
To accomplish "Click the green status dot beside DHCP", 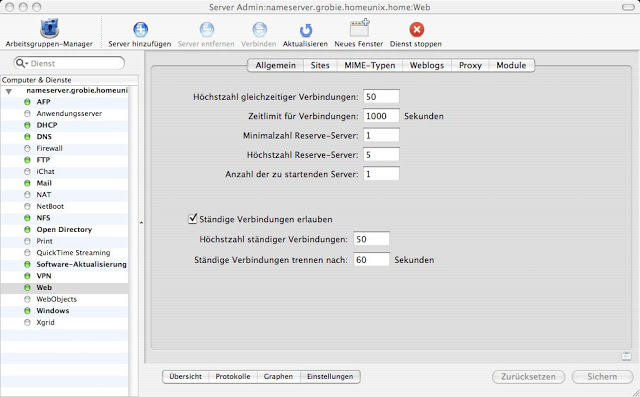I will pos(27,125).
